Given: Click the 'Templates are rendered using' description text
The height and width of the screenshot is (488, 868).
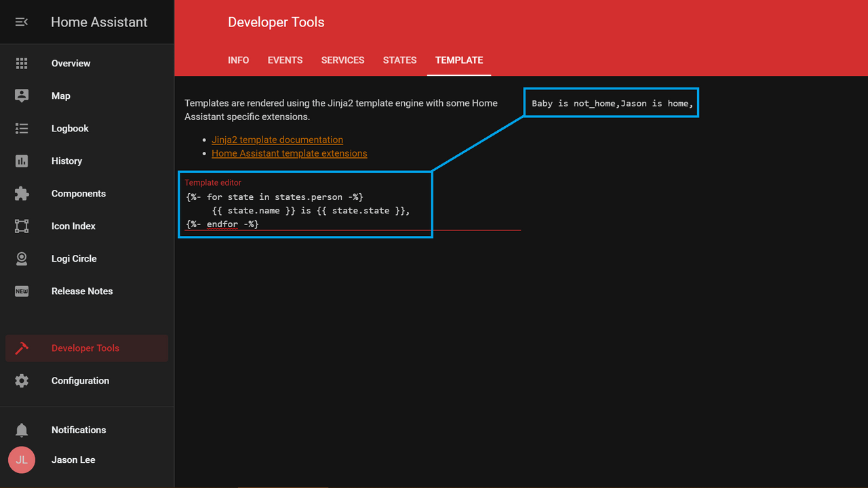Looking at the screenshot, I should pos(341,110).
